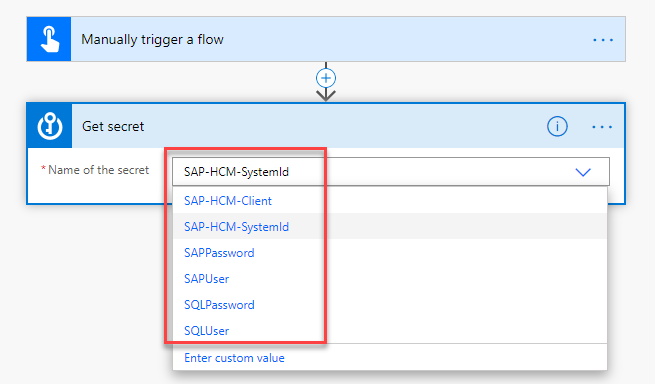Open the Get secret ellipsis menu
The width and height of the screenshot is (655, 384).
[602, 127]
